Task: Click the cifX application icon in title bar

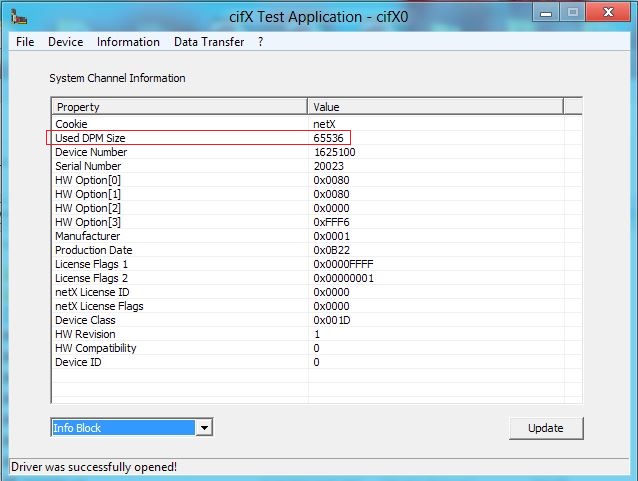Action: click(18, 14)
